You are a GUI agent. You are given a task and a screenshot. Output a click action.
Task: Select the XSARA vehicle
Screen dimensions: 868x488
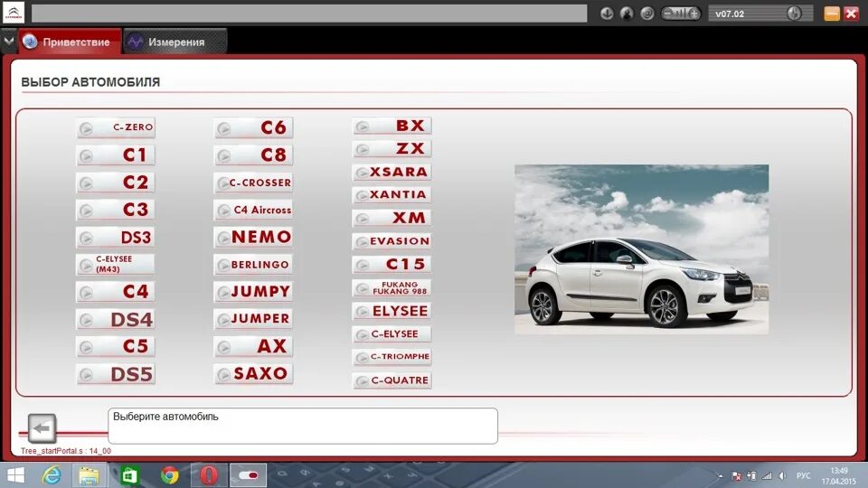click(x=392, y=172)
